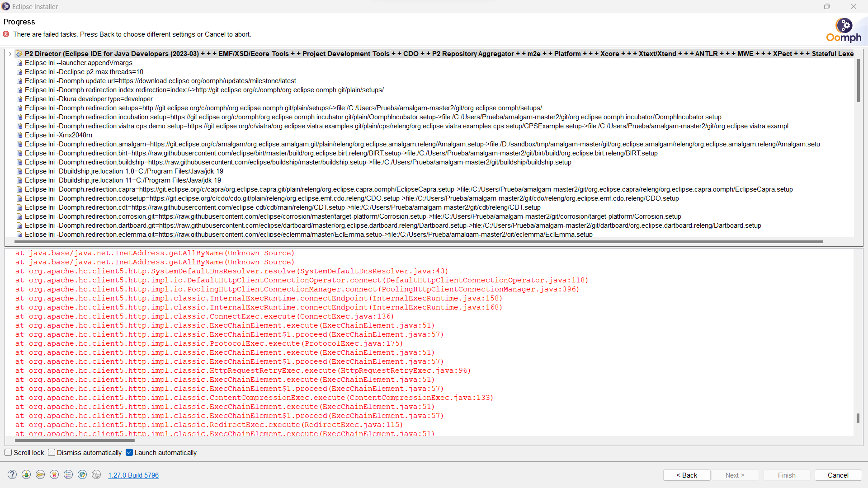868x488 pixels.
Task: Open the variables list icon
Action: pos(68,474)
